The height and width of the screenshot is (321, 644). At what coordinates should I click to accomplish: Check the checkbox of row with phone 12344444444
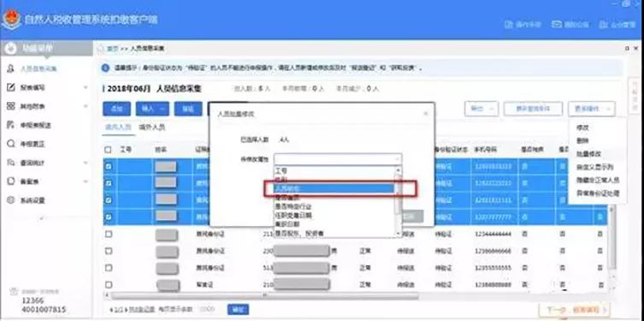pyautogui.click(x=108, y=234)
